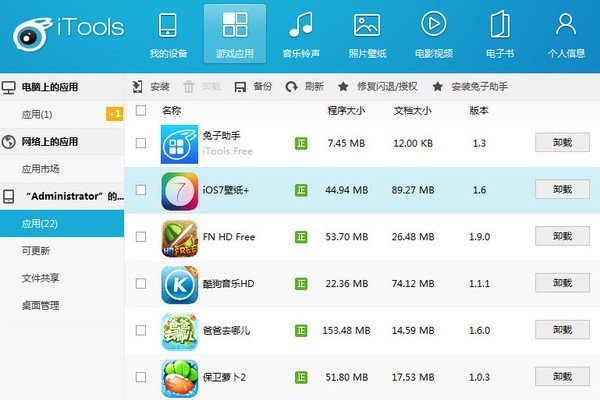
Task: Click the 44.94 MB size value
Action: click(x=346, y=190)
